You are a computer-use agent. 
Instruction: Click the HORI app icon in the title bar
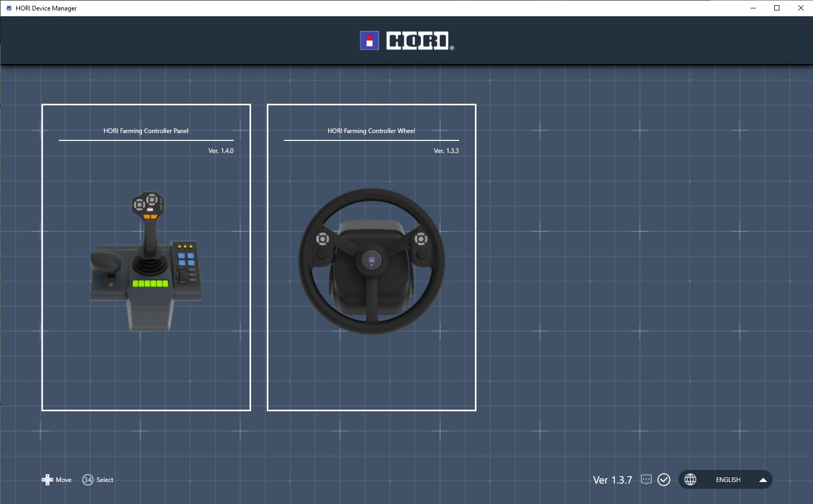[x=7, y=8]
